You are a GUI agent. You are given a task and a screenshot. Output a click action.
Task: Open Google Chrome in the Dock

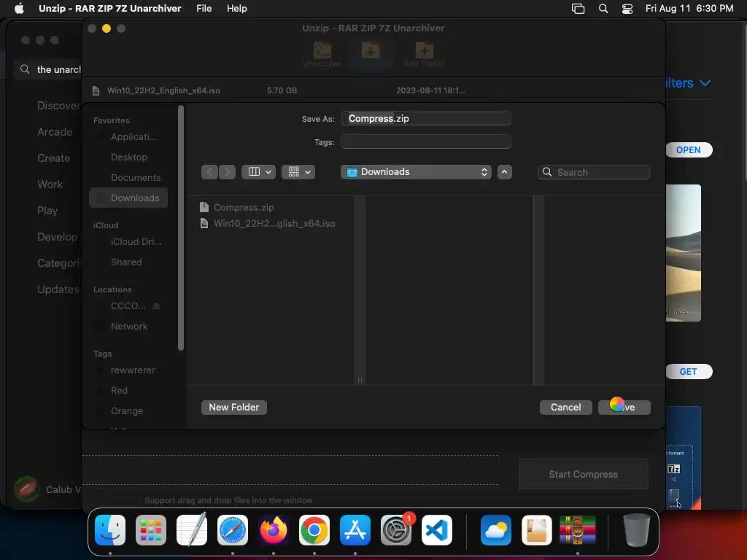[x=314, y=530]
